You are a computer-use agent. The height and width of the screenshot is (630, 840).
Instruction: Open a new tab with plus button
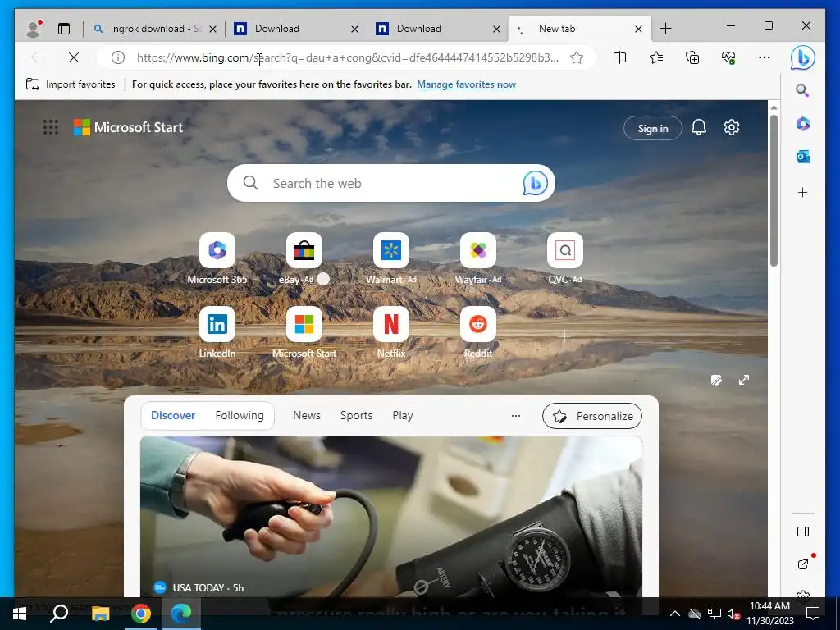[665, 29]
